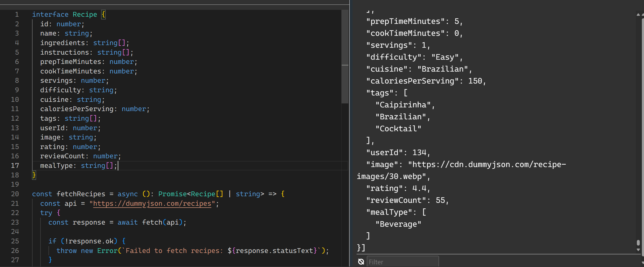The image size is (644, 267).
Task: Click '"tags": [' line in console
Action: 387,93
